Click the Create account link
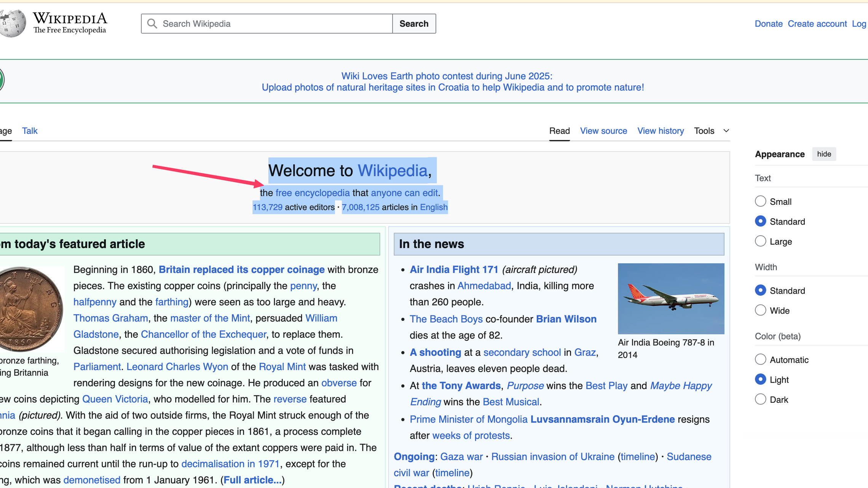The image size is (868, 488). (x=817, y=24)
